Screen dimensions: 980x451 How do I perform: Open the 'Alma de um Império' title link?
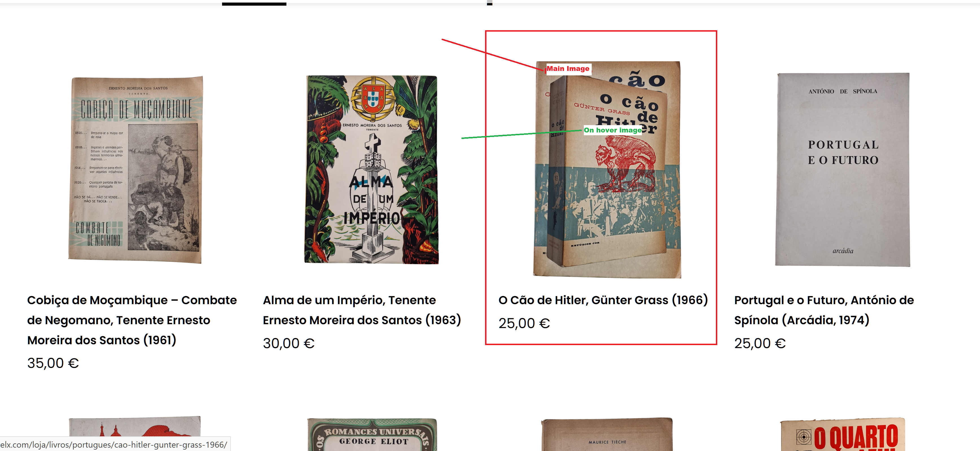(362, 310)
